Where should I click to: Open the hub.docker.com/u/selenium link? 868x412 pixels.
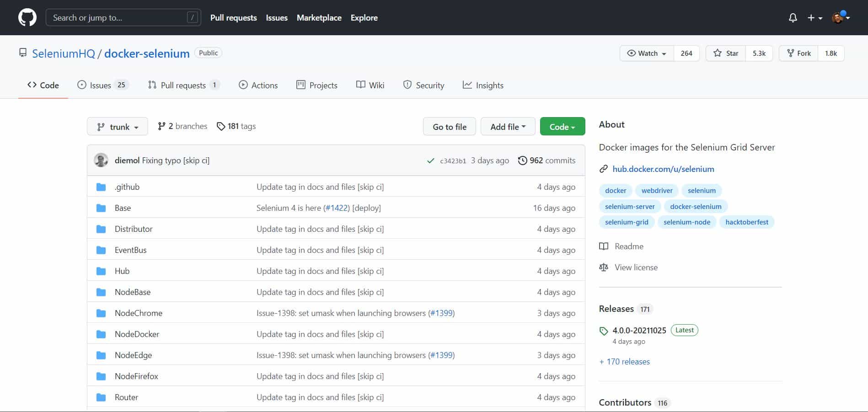(663, 169)
